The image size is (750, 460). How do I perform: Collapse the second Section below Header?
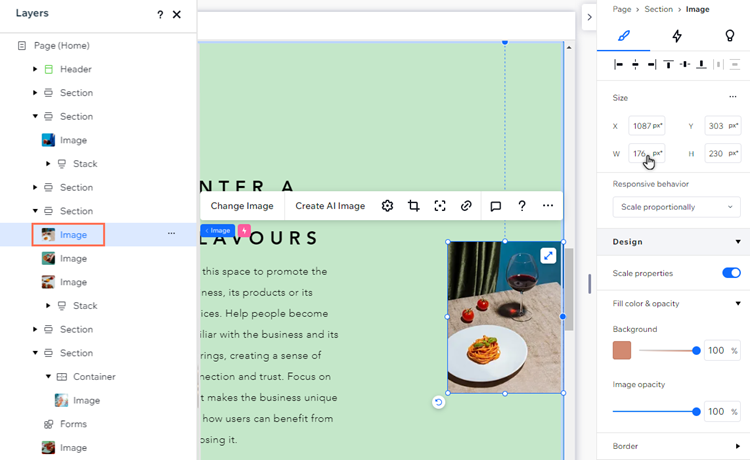coord(35,116)
